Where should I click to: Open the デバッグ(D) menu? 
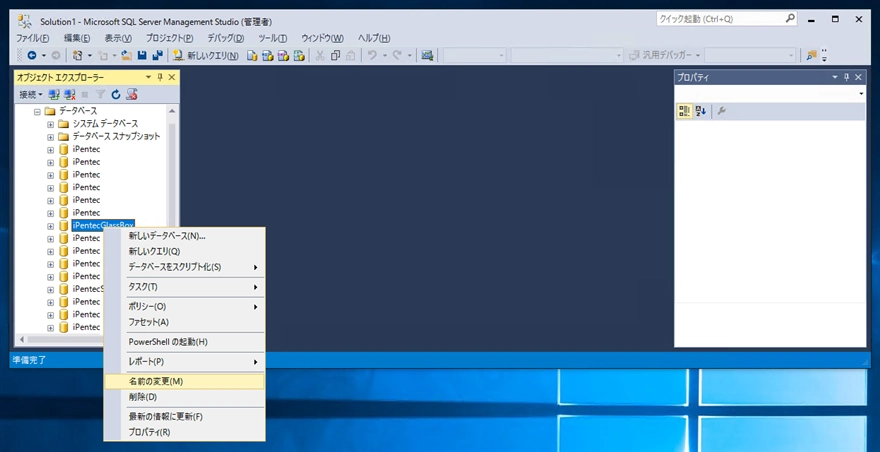pyautogui.click(x=226, y=38)
